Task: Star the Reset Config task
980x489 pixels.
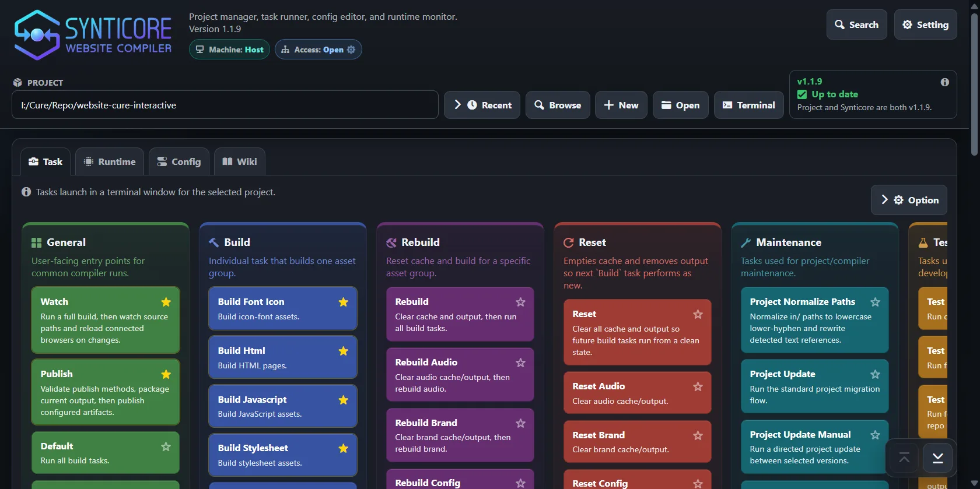Action: point(698,484)
